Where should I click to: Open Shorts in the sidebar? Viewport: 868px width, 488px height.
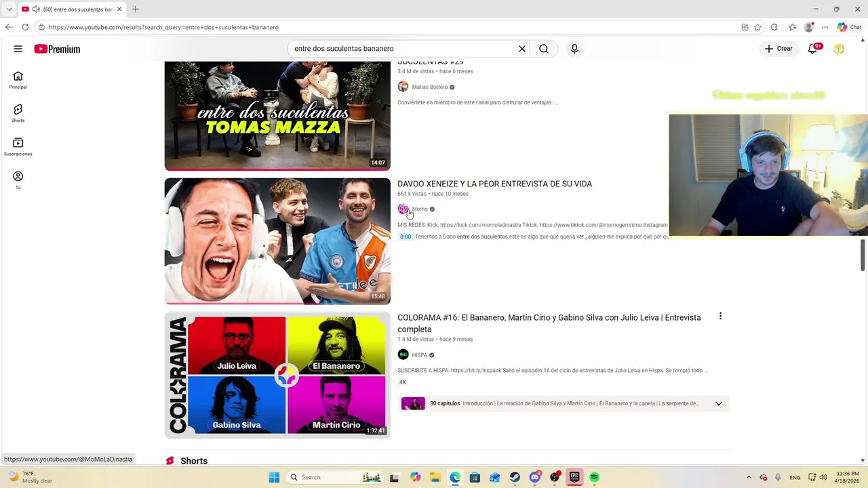click(18, 113)
